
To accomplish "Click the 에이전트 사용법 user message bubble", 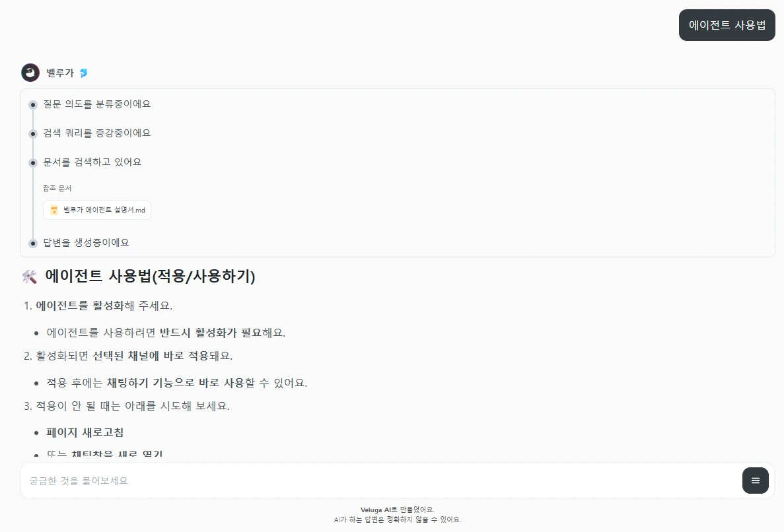I will click(x=727, y=25).
